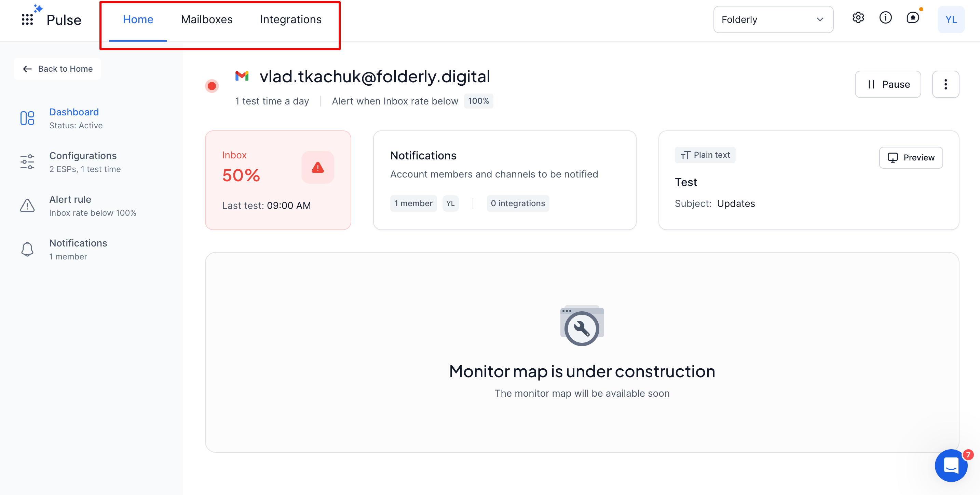Click the info circle icon
Image resolution: width=980 pixels, height=495 pixels.
[885, 18]
